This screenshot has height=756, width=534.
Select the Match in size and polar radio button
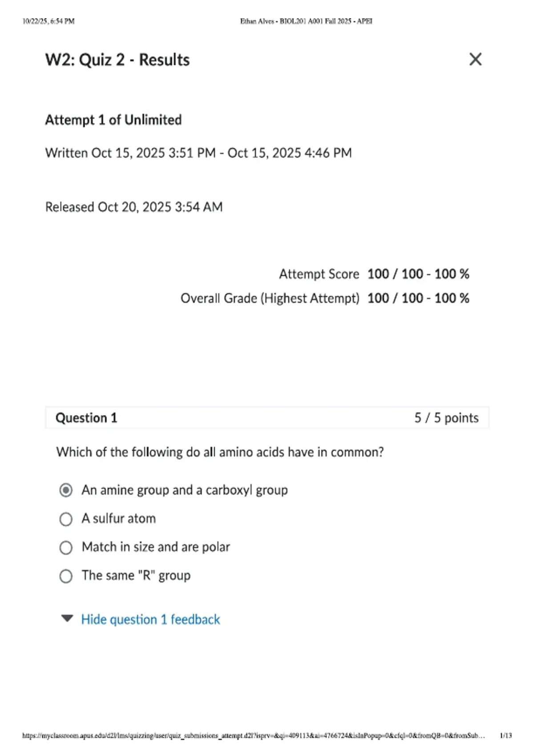(x=66, y=547)
